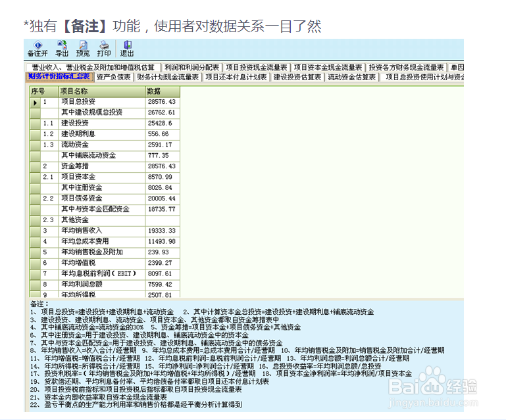Select the row indicator arrow for 项目总投资
Viewport: 506px width, 420px height.
point(35,103)
